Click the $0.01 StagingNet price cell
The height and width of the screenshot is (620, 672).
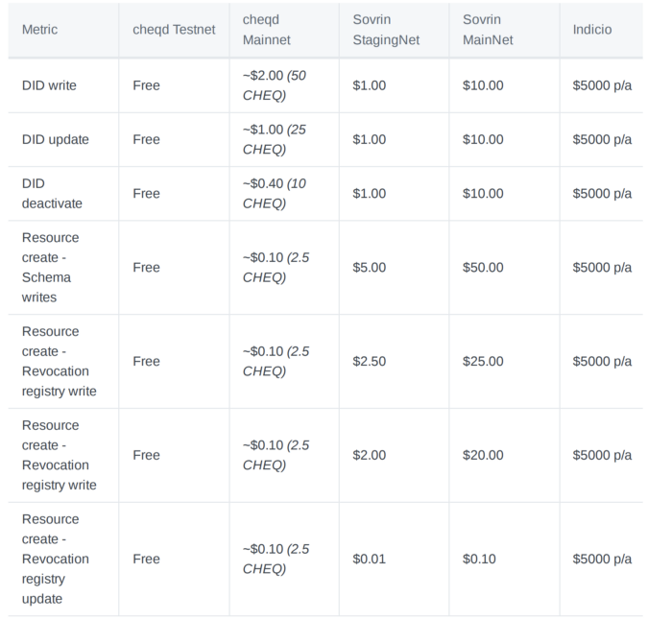click(x=369, y=559)
